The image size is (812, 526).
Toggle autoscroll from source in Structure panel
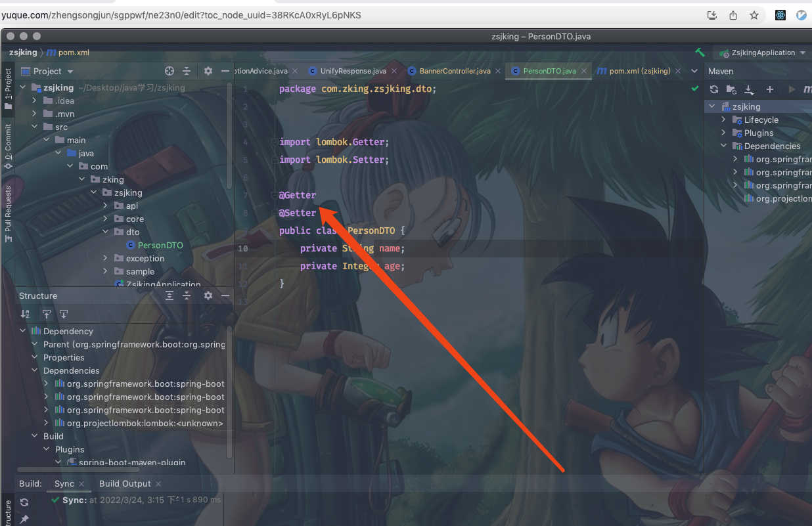63,314
